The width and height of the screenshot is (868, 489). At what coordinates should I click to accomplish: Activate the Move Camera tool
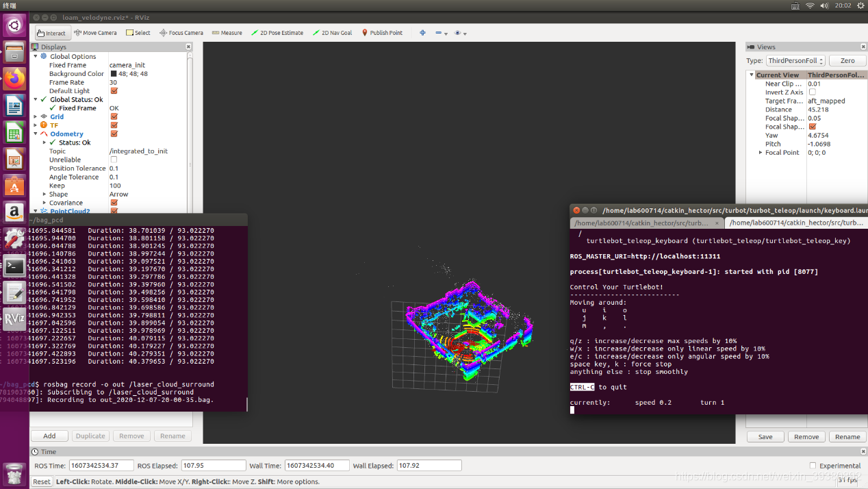[95, 33]
